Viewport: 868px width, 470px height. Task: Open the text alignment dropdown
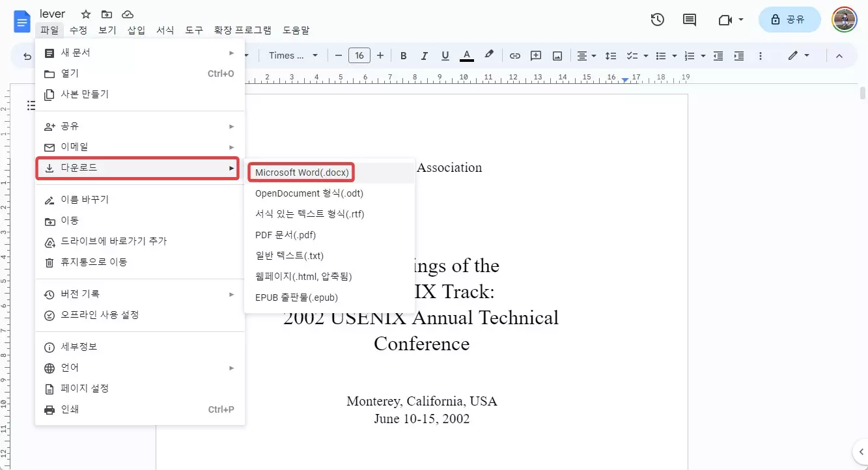584,55
